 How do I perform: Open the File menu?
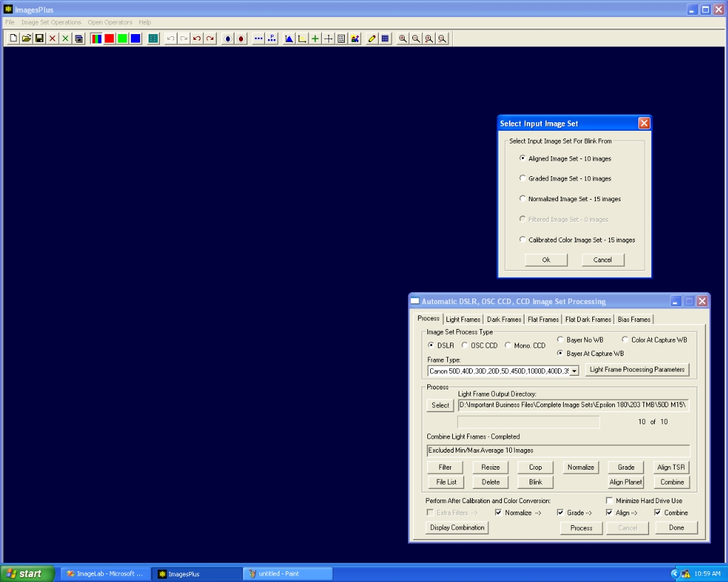tap(10, 22)
